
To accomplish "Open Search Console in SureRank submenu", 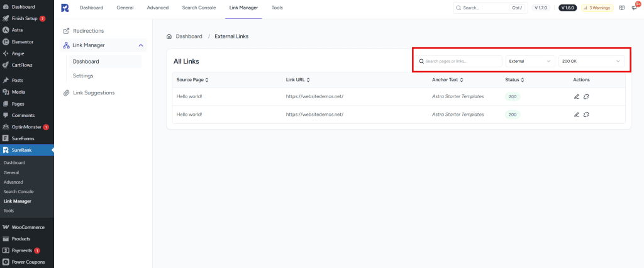I will 18,191.
